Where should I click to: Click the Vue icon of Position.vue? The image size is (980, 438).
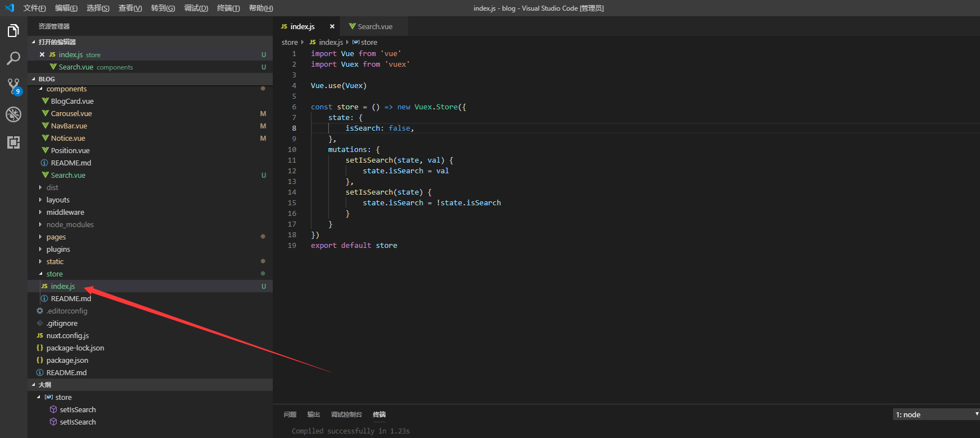point(45,150)
